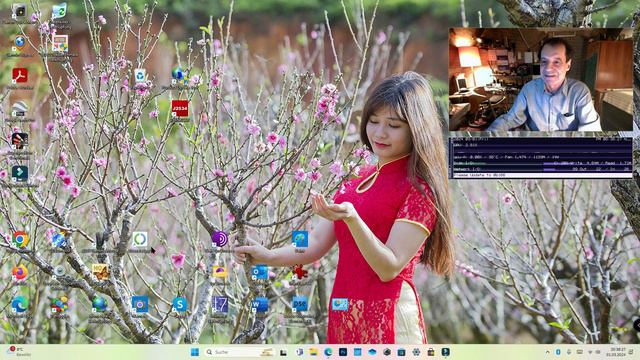Open the Skype desktop shortcut
This screenshot has width=640, height=360.
[x=180, y=304]
